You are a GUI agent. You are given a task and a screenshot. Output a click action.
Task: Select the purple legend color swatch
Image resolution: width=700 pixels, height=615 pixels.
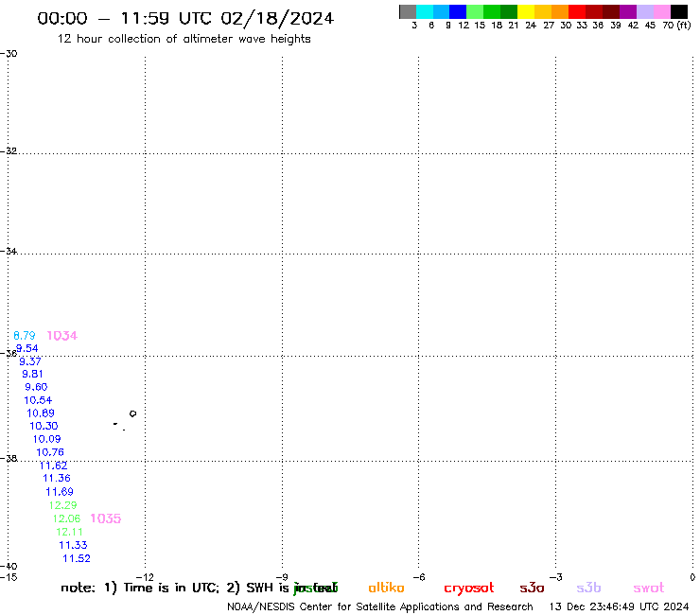(x=628, y=11)
